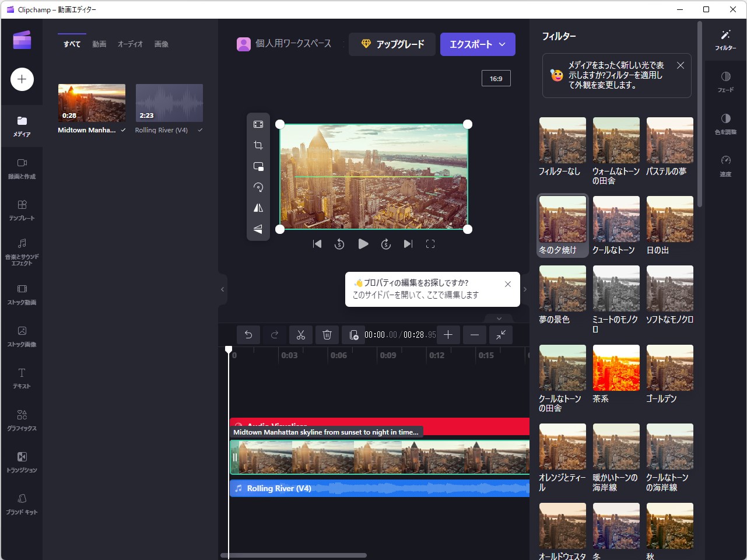Switch to the オーディオ media tab
Image resolution: width=747 pixels, height=560 pixels.
click(x=129, y=43)
